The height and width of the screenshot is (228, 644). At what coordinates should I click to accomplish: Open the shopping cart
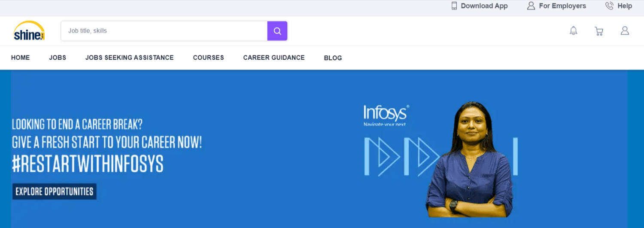pos(599,31)
